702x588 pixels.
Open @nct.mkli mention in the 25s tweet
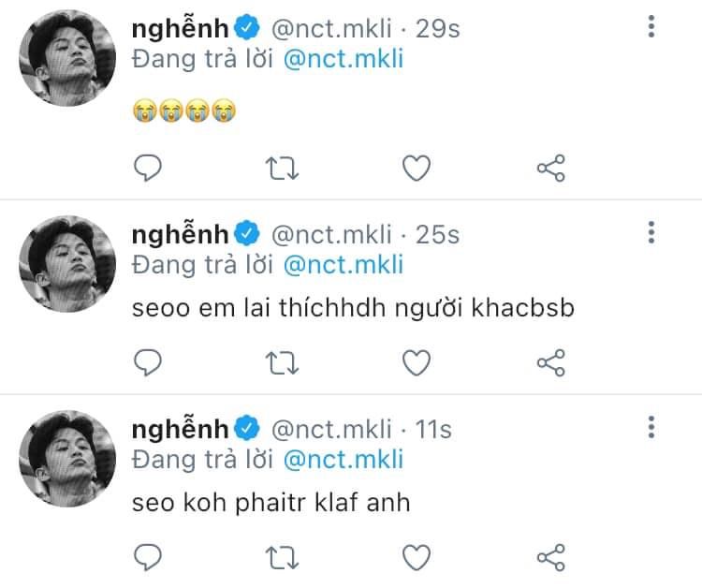point(342,265)
